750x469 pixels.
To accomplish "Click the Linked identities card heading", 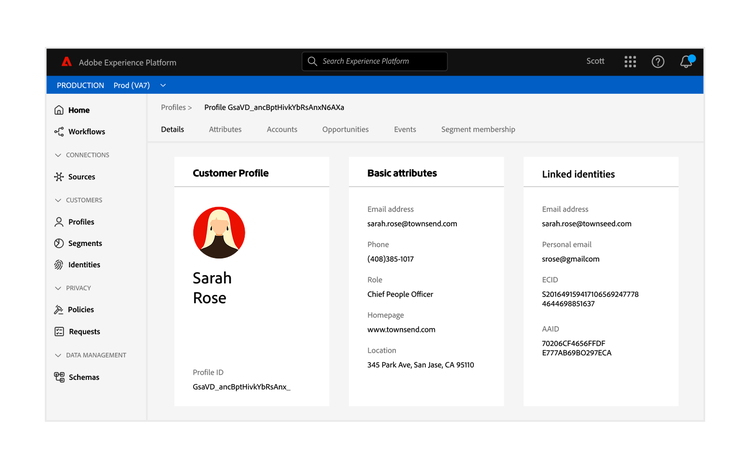I will coord(578,174).
